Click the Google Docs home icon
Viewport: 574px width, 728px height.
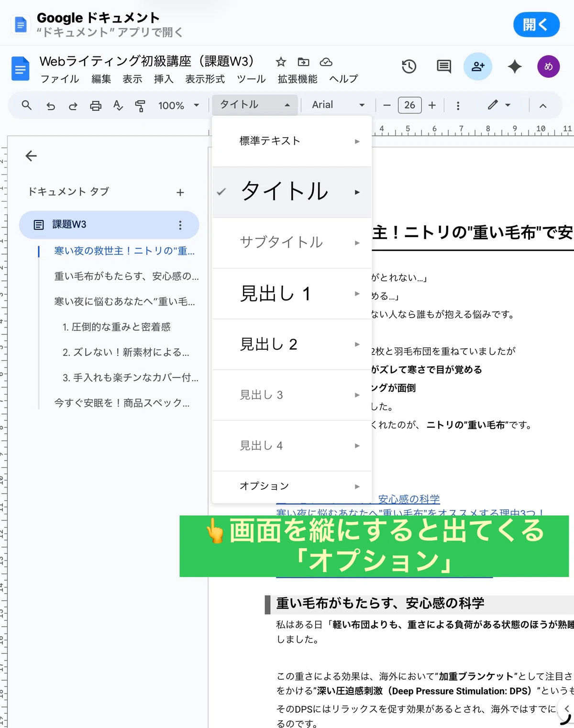20,68
